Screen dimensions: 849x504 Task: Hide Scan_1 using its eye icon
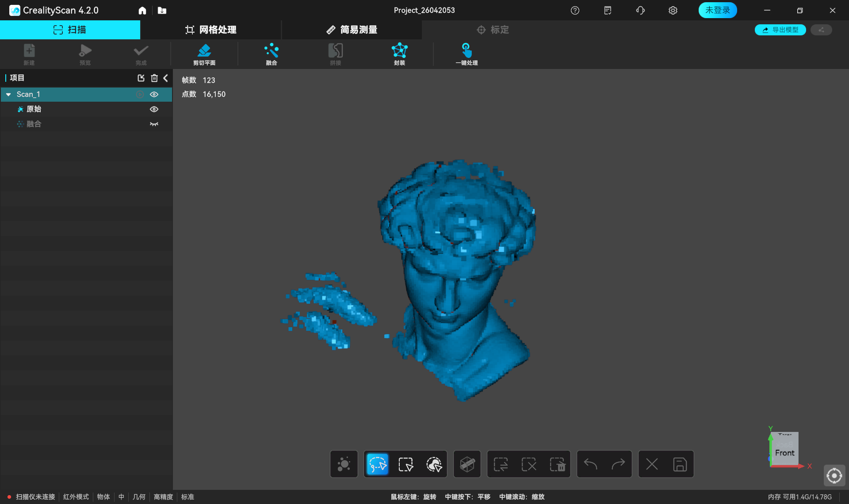[x=154, y=94]
